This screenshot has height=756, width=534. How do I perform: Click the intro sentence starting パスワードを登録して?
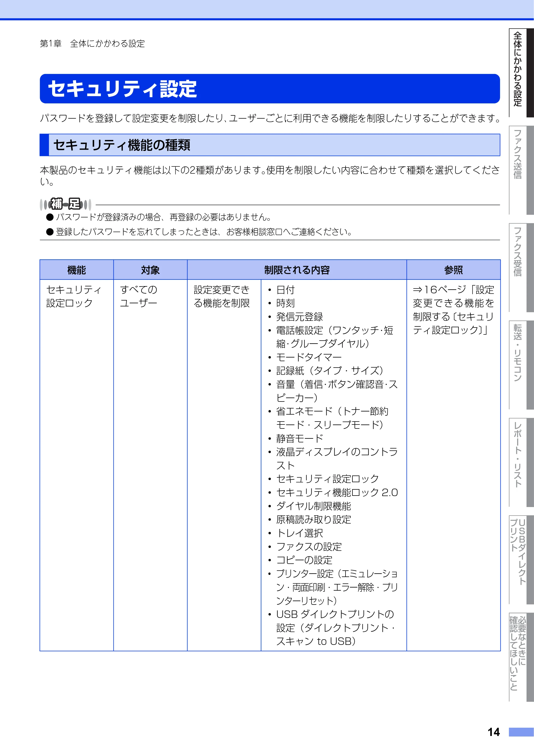point(270,118)
